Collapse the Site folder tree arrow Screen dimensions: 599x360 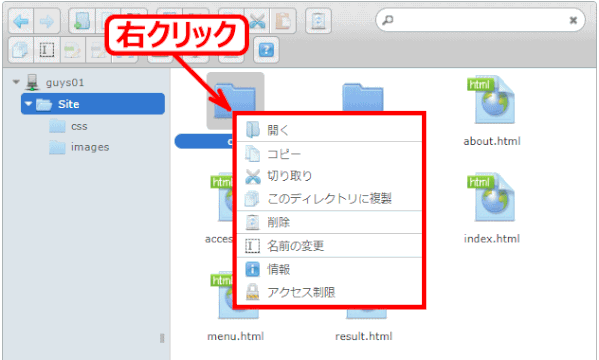(x=28, y=104)
